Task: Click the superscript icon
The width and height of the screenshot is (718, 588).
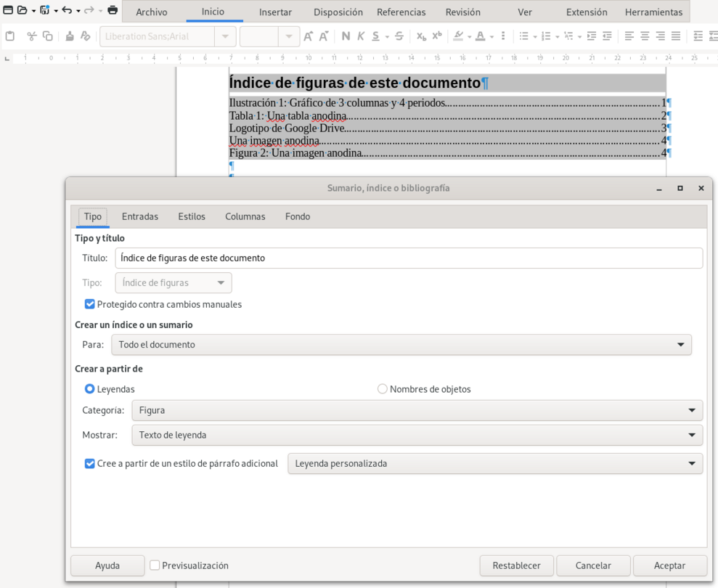Action: pos(437,36)
